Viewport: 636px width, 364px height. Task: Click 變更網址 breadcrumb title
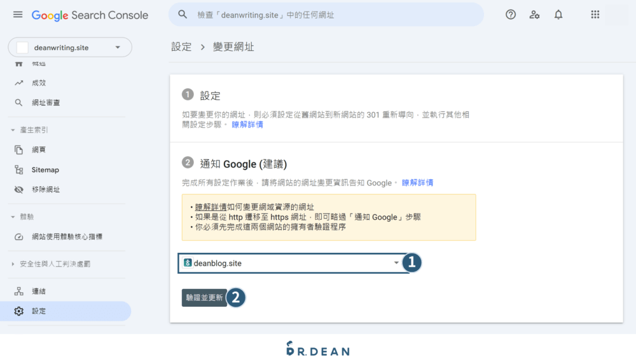(x=233, y=47)
